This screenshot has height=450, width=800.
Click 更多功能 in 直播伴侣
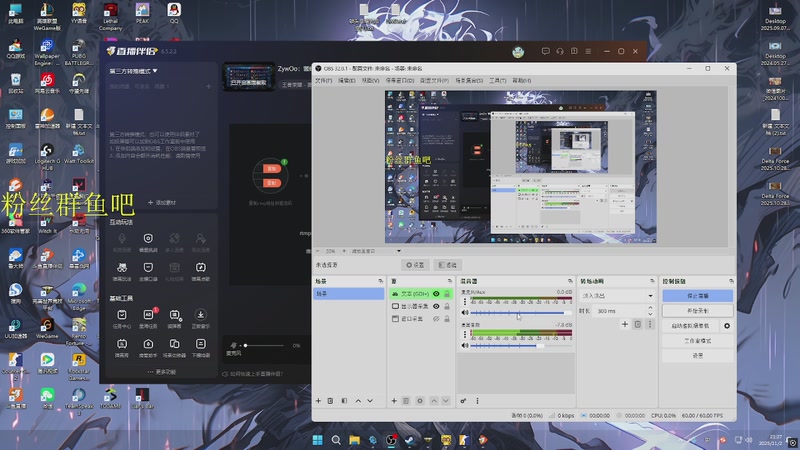click(x=162, y=372)
